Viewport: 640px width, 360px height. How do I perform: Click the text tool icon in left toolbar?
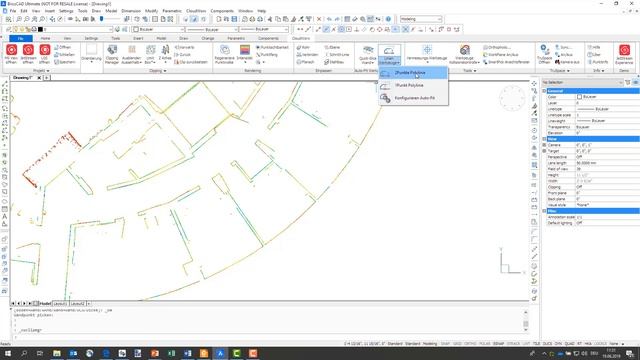[x=4, y=216]
